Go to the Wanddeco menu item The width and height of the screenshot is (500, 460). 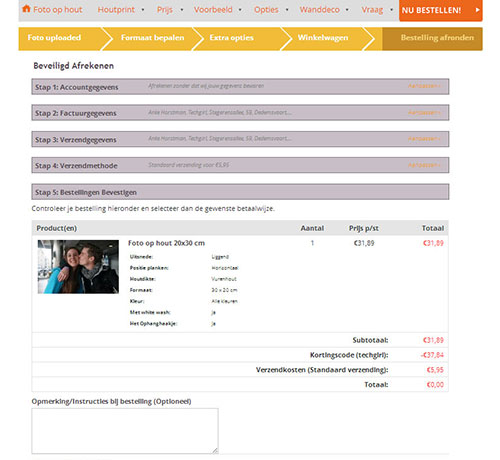coord(319,10)
